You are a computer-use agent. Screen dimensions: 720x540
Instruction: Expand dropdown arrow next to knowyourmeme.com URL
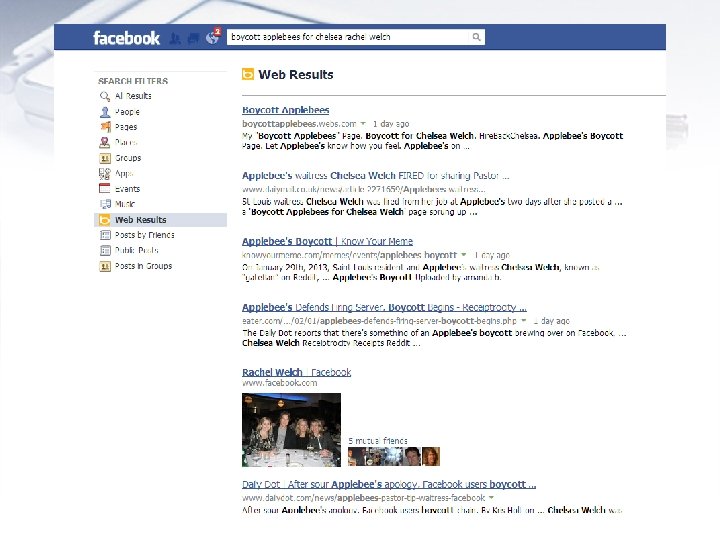pos(464,254)
